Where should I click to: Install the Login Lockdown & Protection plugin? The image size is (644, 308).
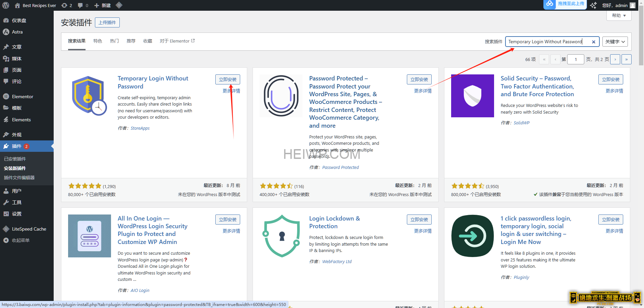click(419, 220)
